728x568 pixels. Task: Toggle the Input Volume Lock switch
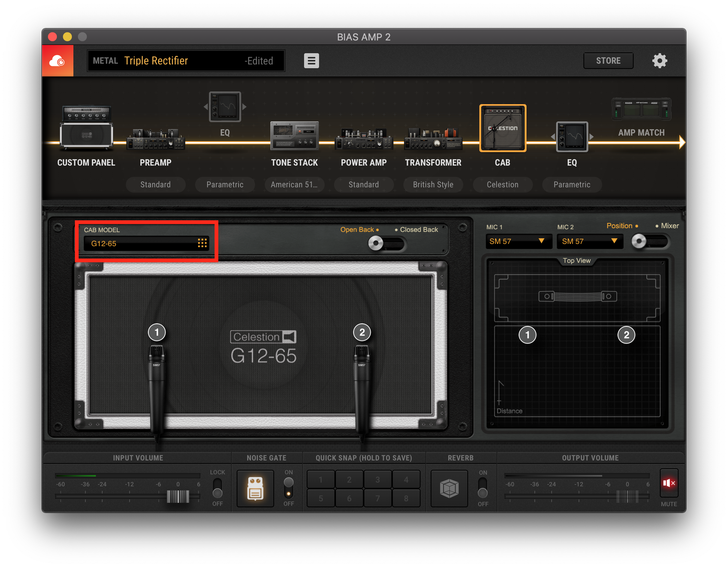pyautogui.click(x=217, y=488)
